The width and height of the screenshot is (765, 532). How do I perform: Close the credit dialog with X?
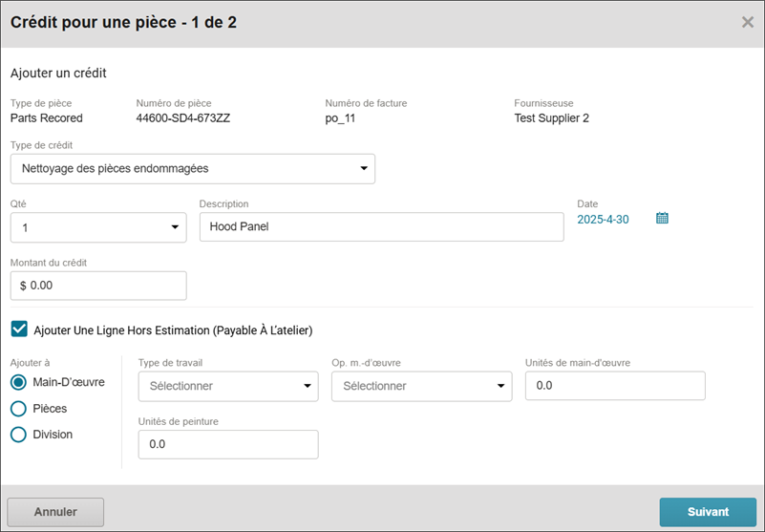pos(748,22)
